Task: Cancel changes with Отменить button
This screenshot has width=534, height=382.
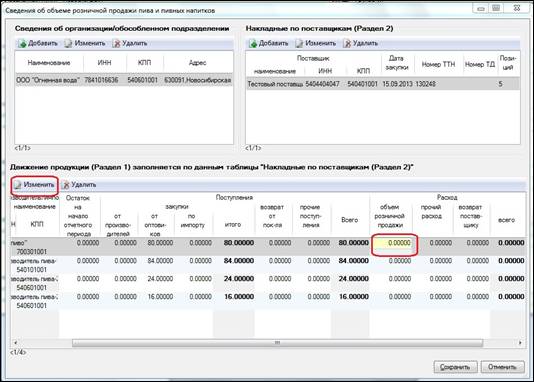Action: click(502, 367)
